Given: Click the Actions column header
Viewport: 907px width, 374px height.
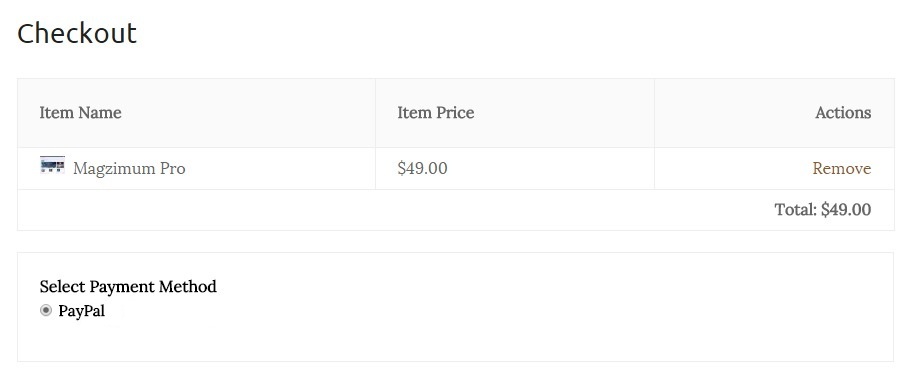Looking at the screenshot, I should click(843, 112).
